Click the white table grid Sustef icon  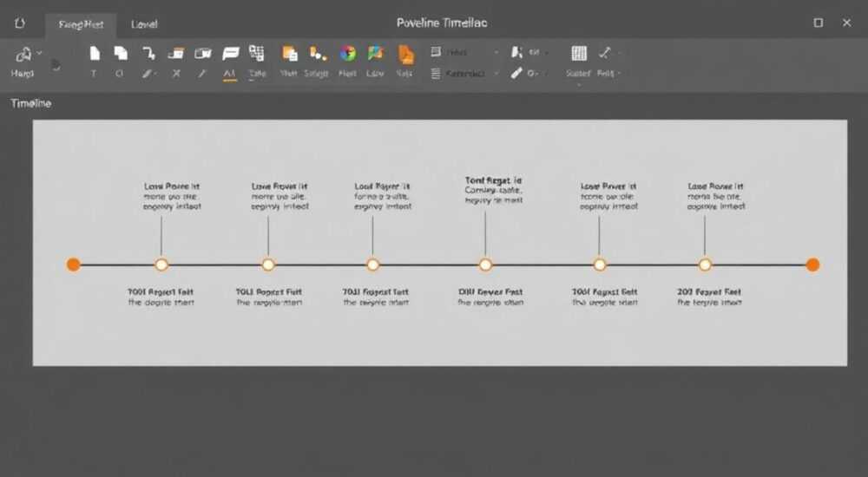pyautogui.click(x=579, y=53)
